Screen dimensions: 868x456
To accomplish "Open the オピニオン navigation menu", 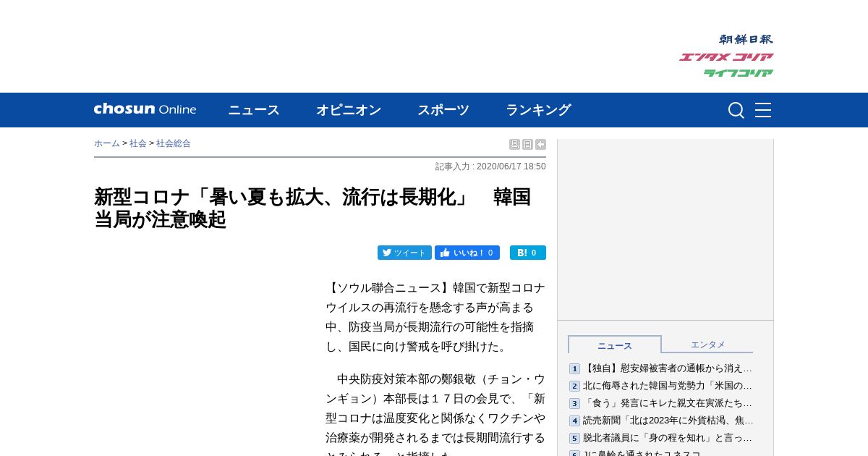I will pyautogui.click(x=349, y=110).
